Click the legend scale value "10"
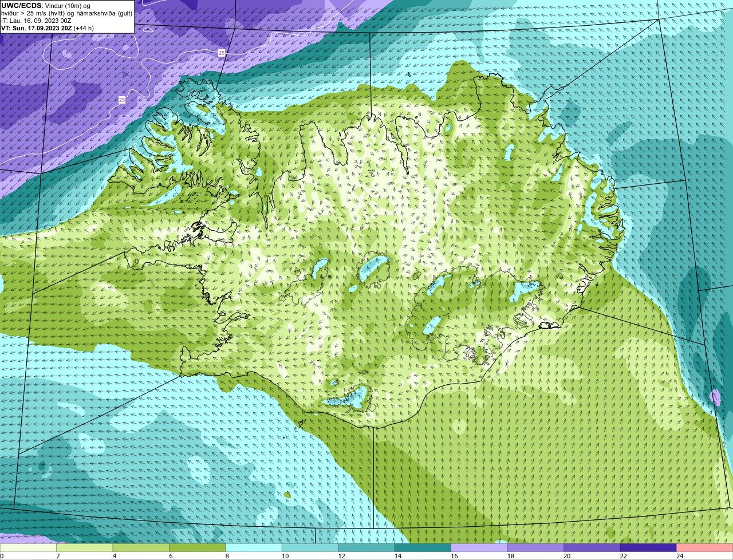 285,556
